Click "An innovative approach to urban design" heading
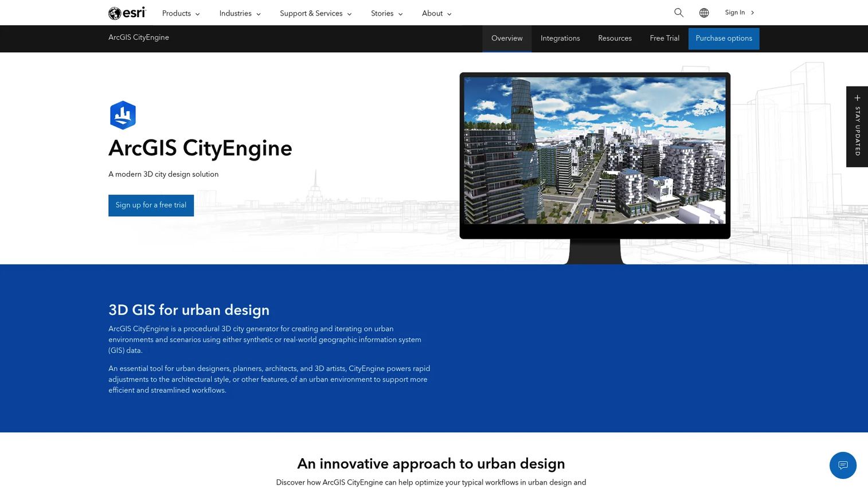This screenshot has height=488, width=868. pyautogui.click(x=431, y=463)
